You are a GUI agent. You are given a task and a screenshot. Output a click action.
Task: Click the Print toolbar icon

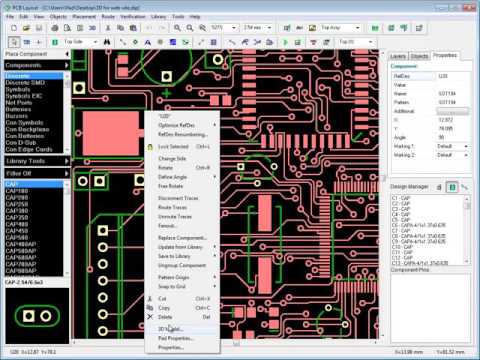55,28
